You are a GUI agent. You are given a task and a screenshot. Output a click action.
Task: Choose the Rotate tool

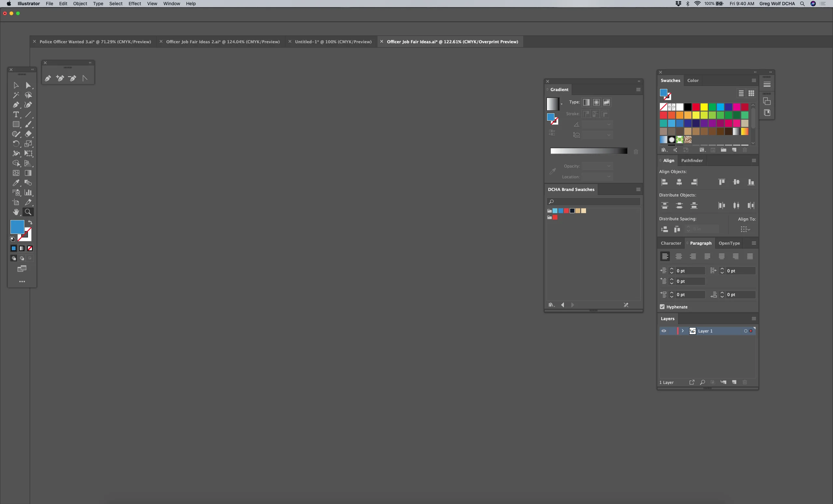coord(16,144)
